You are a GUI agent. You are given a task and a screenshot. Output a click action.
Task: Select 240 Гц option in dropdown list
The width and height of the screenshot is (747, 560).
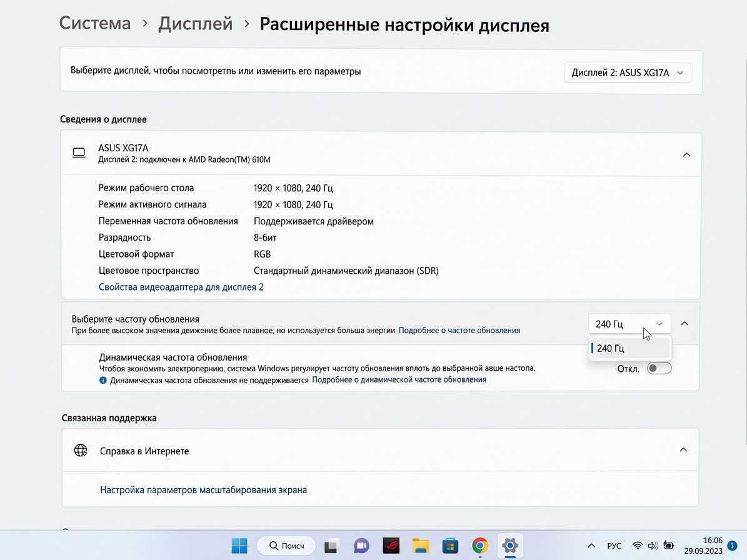click(629, 348)
